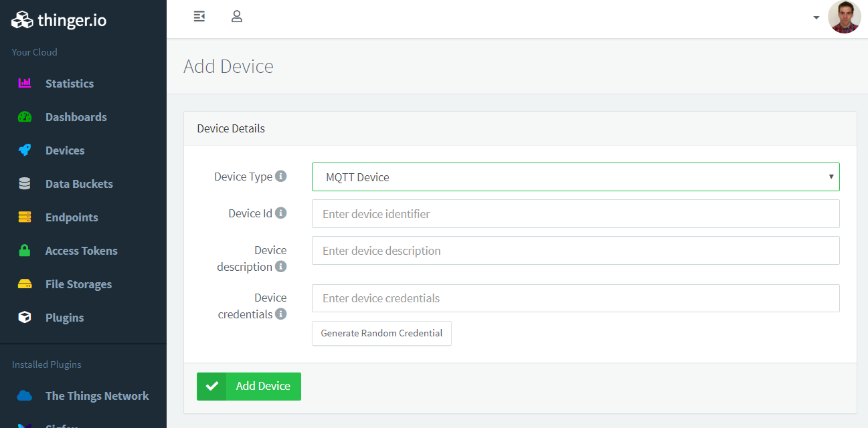
Task: Focus the device identifier input field
Action: [576, 214]
